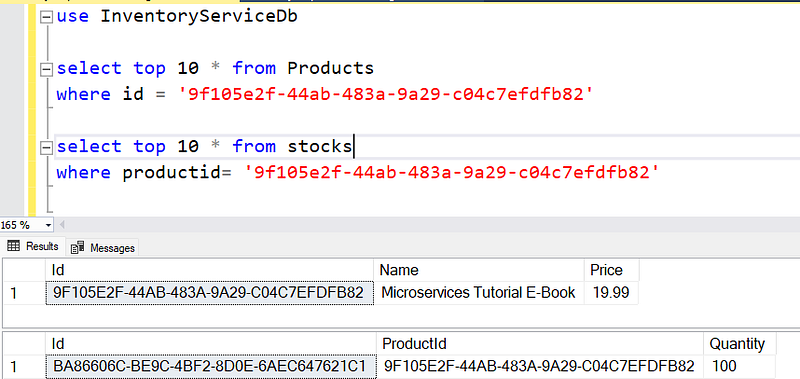Viewport: 800px width, 379px height.
Task: Click the GUID string in the 'where id' line
Action: pos(386,94)
